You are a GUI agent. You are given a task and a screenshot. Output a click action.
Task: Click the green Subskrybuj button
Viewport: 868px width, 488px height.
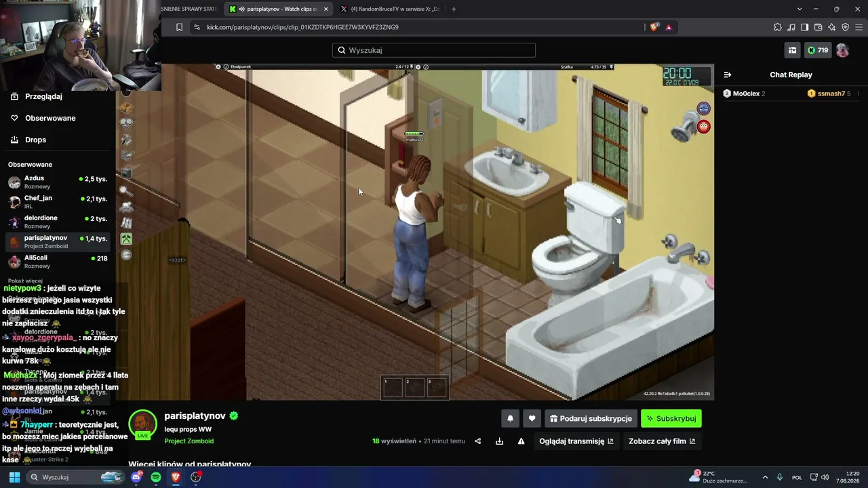tap(671, 418)
